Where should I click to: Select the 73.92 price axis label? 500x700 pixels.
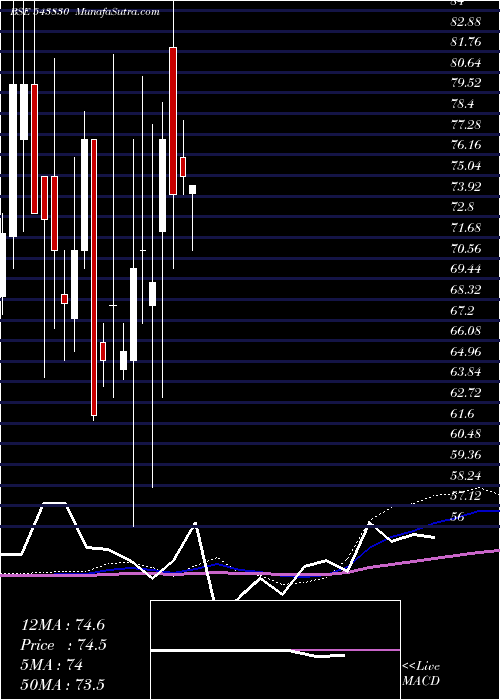[x=466, y=187]
